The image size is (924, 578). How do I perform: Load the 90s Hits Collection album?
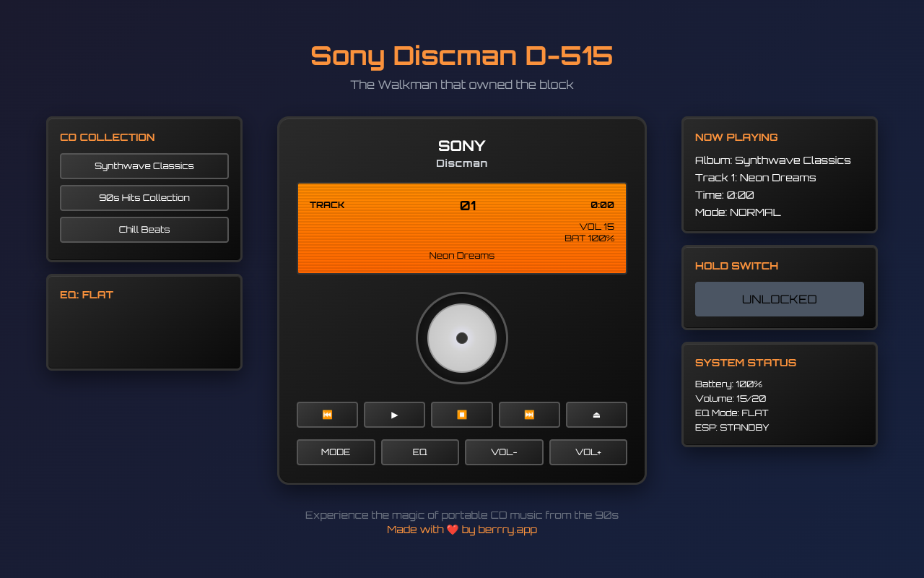pyautogui.click(x=144, y=197)
